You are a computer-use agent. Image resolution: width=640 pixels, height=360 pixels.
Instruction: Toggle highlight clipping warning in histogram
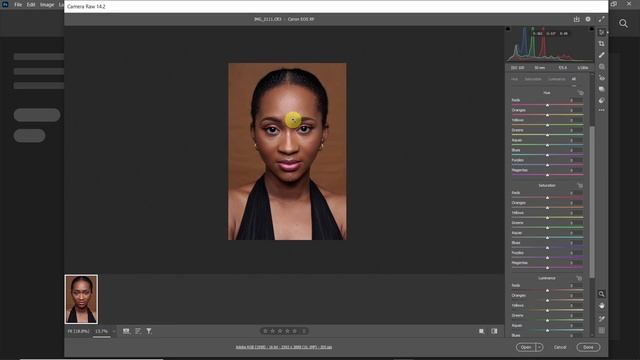591,29
